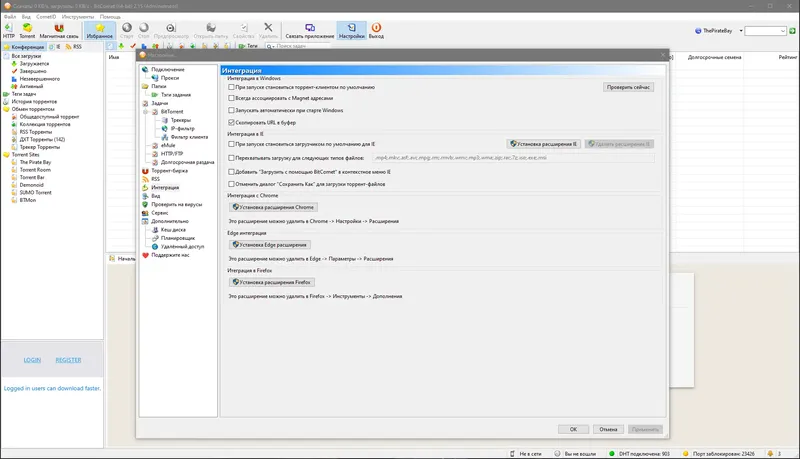
Task: Click Установка расширения Firefox button
Action: (271, 282)
